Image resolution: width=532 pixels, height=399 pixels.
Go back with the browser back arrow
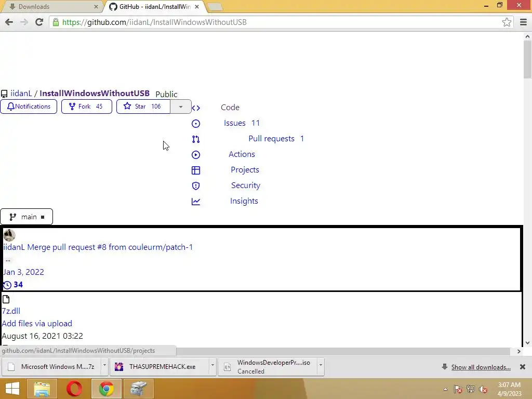pos(9,22)
